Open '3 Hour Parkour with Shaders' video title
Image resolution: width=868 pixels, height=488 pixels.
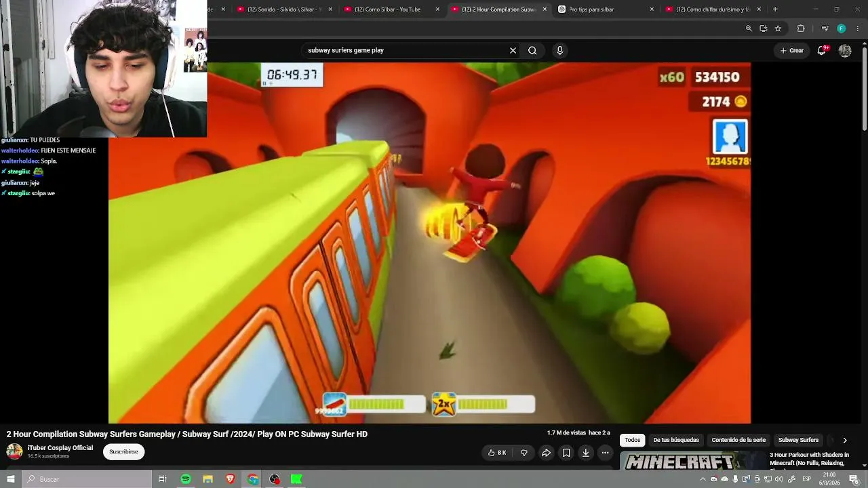tap(810, 460)
